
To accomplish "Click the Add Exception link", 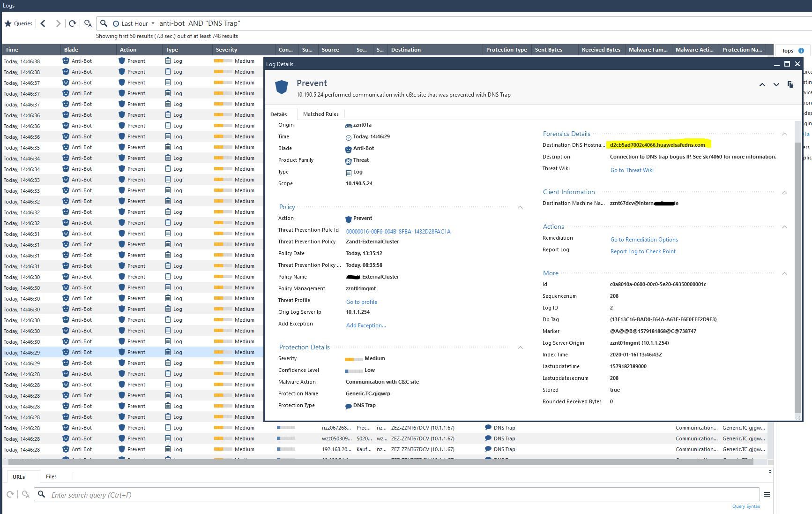I will coord(365,325).
